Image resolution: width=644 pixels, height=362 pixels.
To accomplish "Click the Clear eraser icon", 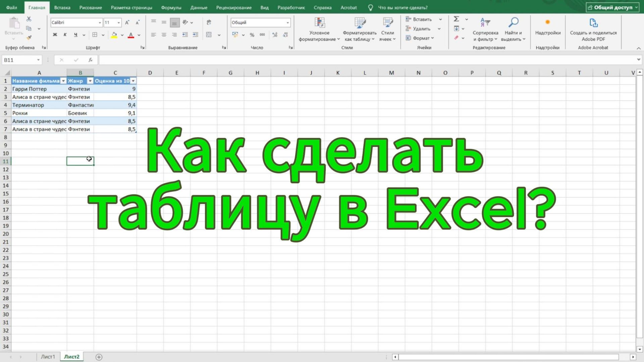I will coord(457,38).
